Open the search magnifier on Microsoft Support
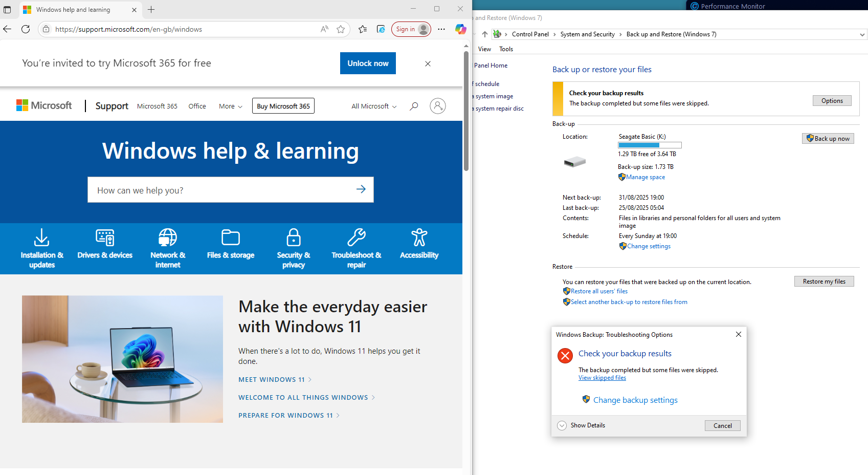Viewport: 868px width, 475px height. 414,106
